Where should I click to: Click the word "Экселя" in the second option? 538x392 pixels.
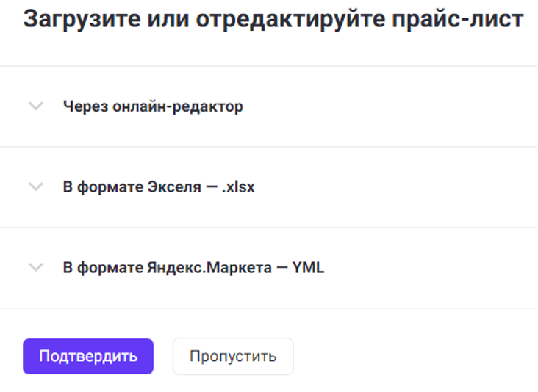[176, 187]
